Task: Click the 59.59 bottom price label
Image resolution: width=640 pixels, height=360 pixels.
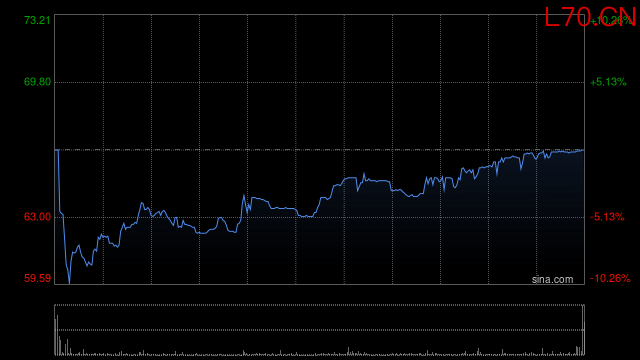Action: [37, 278]
